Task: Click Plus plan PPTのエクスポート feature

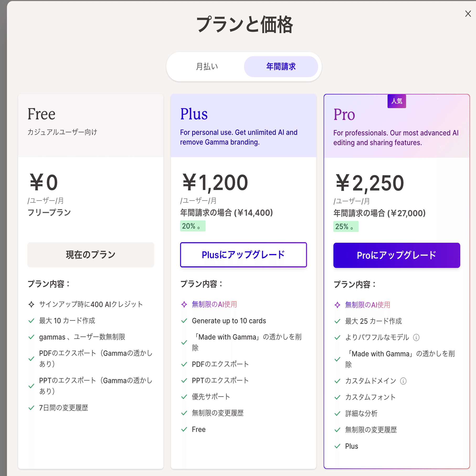Action: 220,380
